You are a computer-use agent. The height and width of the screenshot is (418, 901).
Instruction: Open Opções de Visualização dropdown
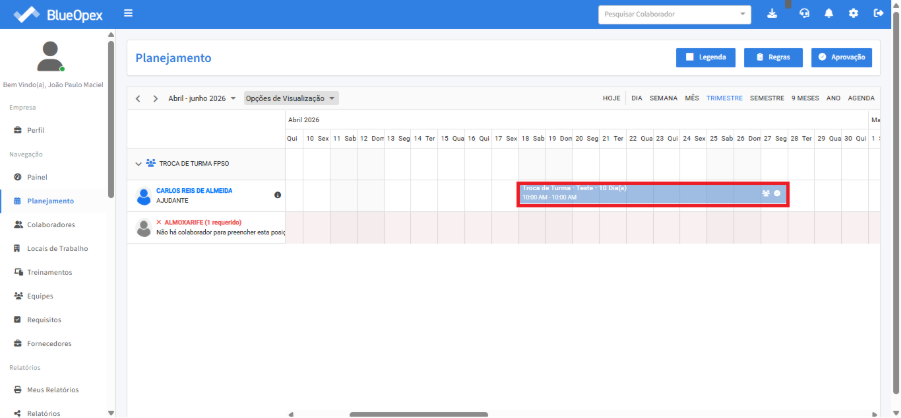(x=291, y=98)
